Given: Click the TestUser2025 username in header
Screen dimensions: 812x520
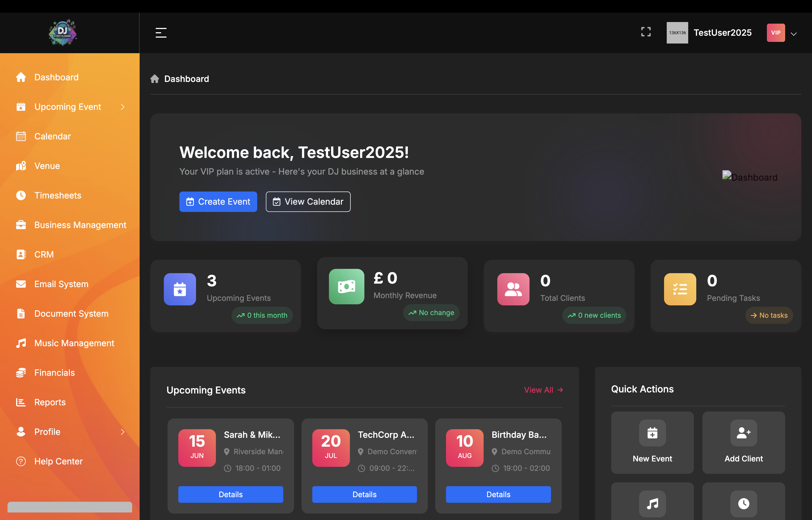Looking at the screenshot, I should coord(723,33).
